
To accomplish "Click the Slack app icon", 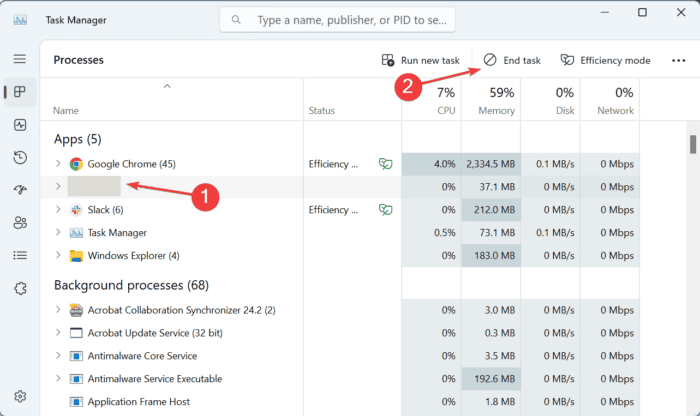I will click(x=76, y=210).
